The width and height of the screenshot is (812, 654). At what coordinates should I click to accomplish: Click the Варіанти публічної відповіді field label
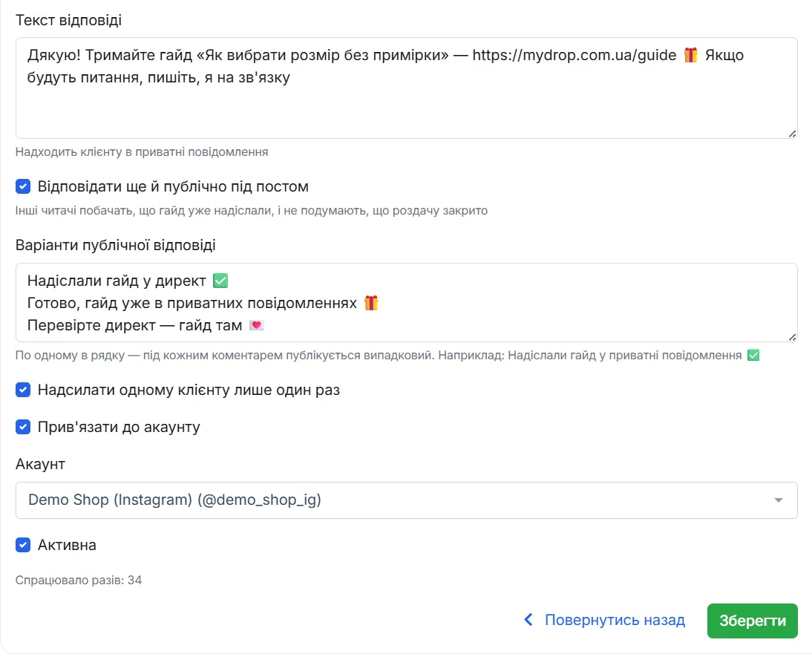116,245
